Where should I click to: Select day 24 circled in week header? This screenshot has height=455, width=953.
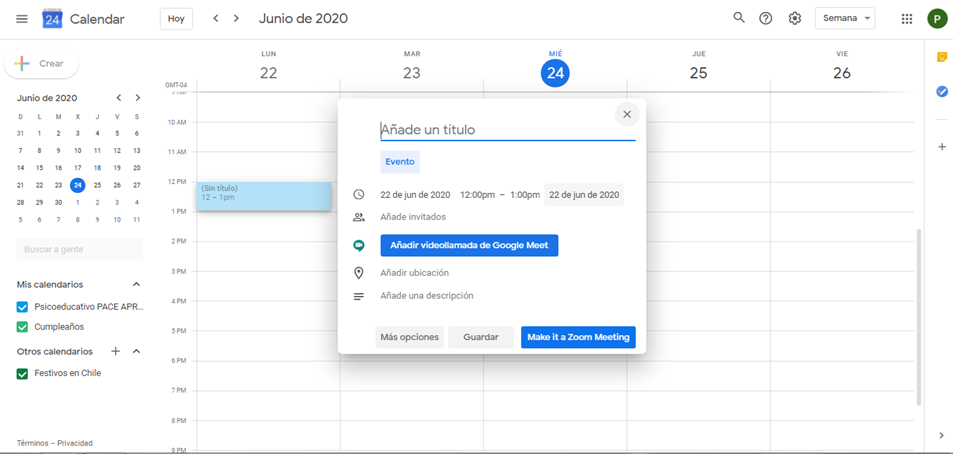point(555,74)
